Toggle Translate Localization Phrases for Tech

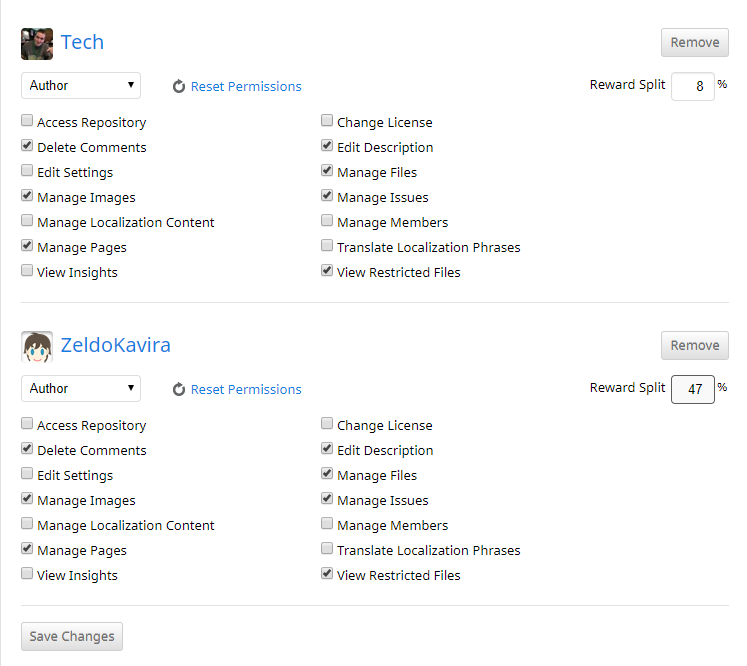pyautogui.click(x=327, y=245)
